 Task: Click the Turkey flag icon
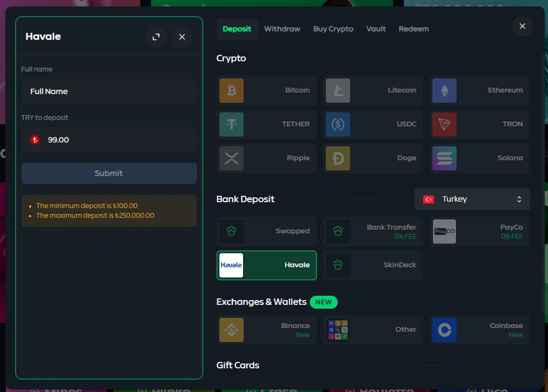pyautogui.click(x=429, y=199)
